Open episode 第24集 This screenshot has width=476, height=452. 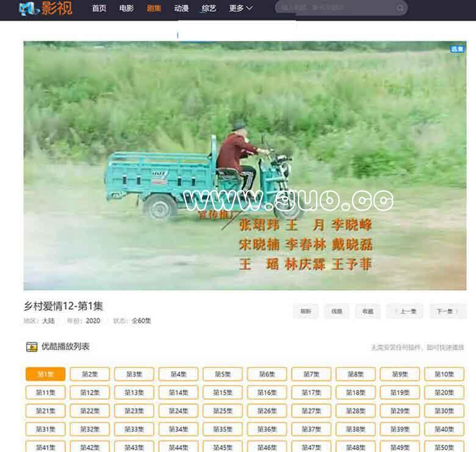click(x=178, y=410)
